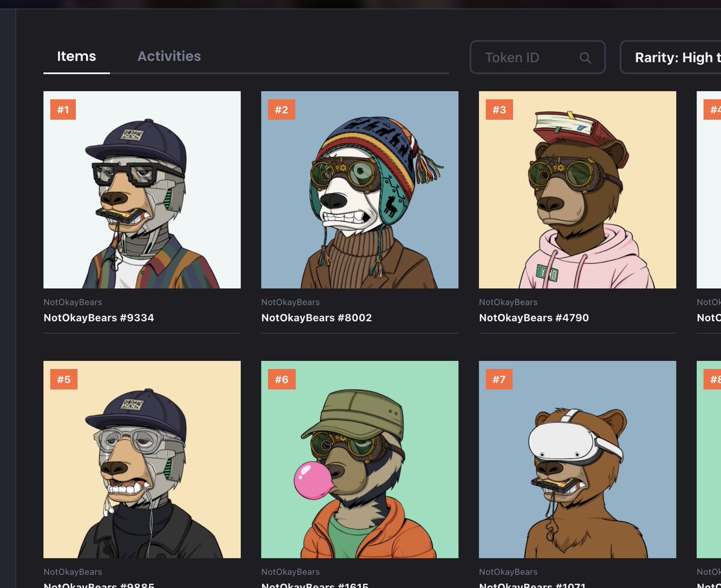721x588 pixels.
Task: Click the #6 rank badge on NotOkayBears #1615
Action: (281, 379)
